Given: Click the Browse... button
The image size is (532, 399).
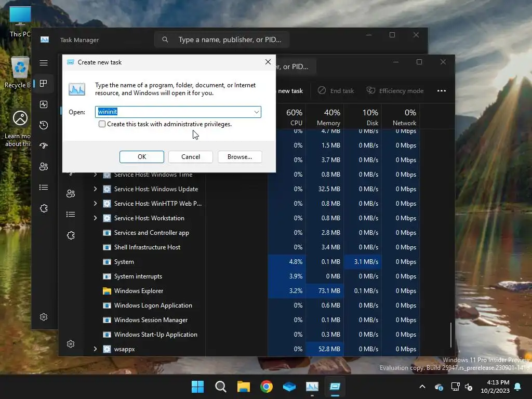Looking at the screenshot, I should (x=240, y=157).
